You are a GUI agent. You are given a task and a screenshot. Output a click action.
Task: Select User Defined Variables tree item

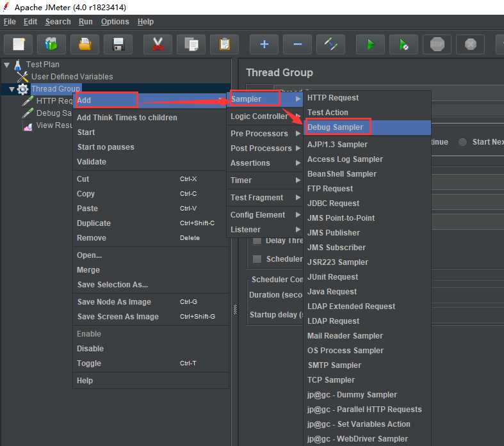pos(72,77)
